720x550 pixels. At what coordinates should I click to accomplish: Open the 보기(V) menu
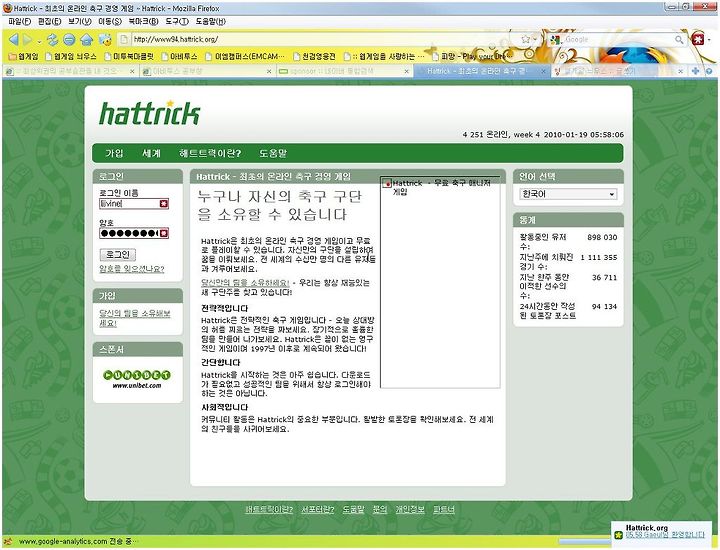(x=80, y=22)
